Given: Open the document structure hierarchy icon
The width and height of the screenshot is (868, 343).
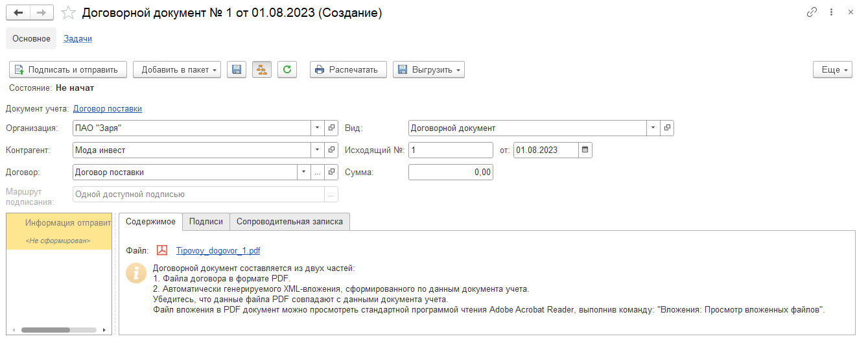Looking at the screenshot, I should (262, 69).
